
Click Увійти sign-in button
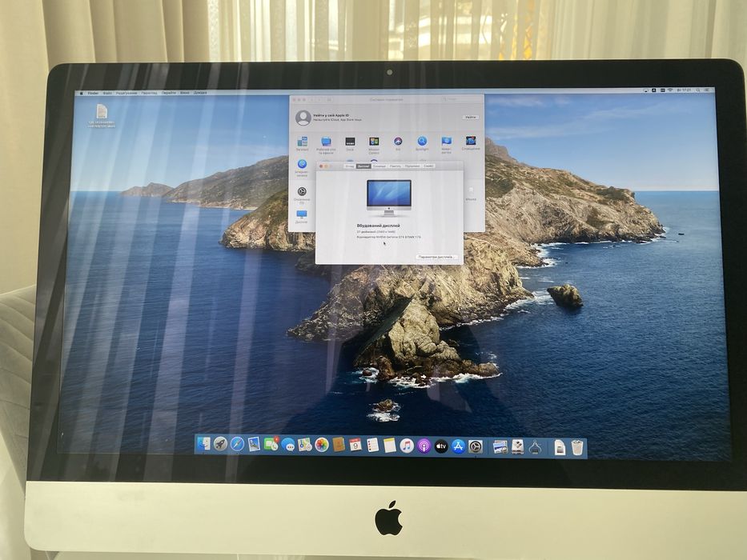click(470, 117)
